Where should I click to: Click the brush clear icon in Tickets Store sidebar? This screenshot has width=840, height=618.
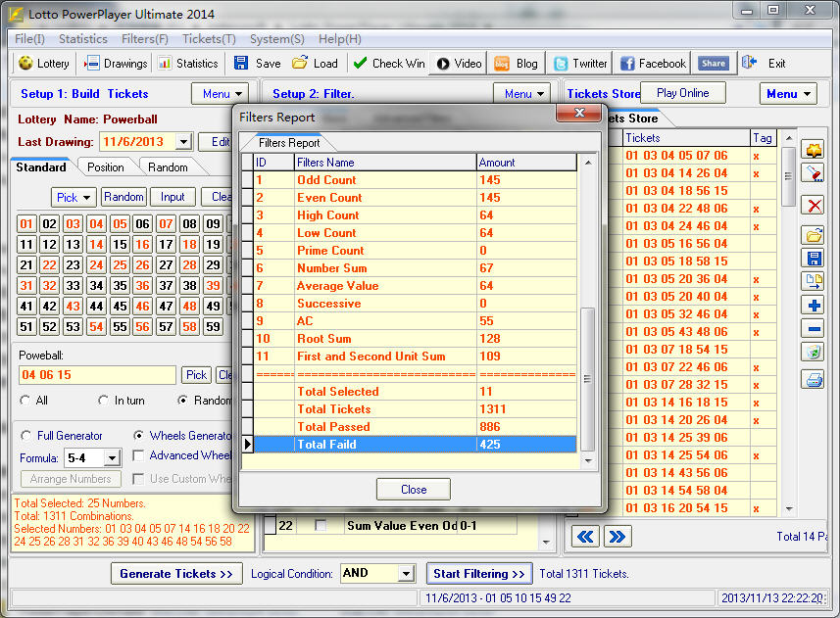coord(814,172)
